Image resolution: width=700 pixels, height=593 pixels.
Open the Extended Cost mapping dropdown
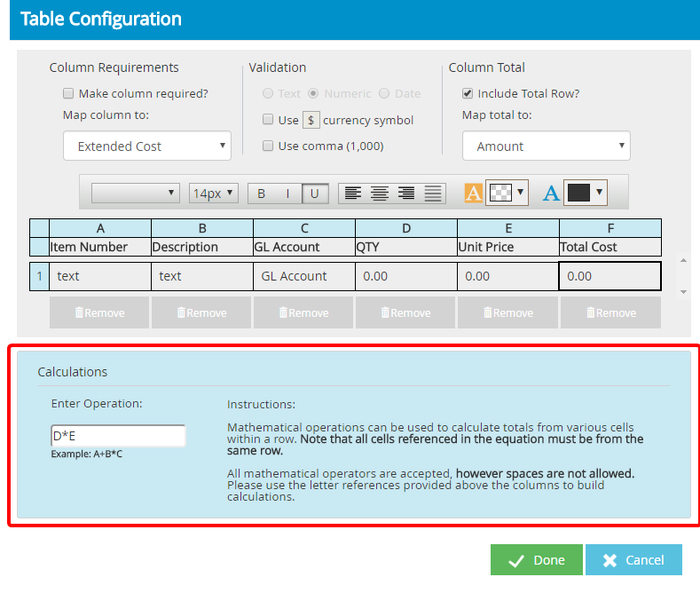tap(147, 146)
